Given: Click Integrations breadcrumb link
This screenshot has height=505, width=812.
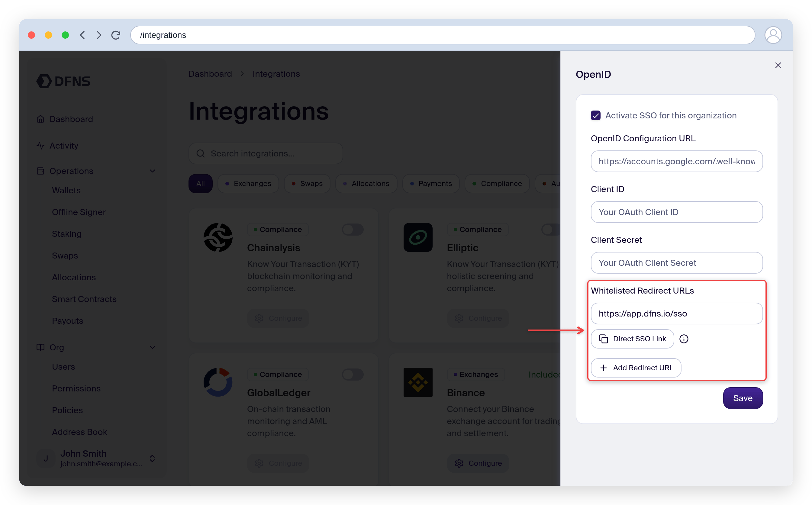Looking at the screenshot, I should [276, 74].
